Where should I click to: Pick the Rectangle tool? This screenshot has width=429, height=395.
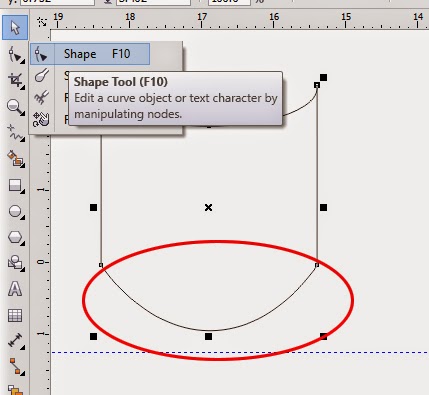(15, 185)
